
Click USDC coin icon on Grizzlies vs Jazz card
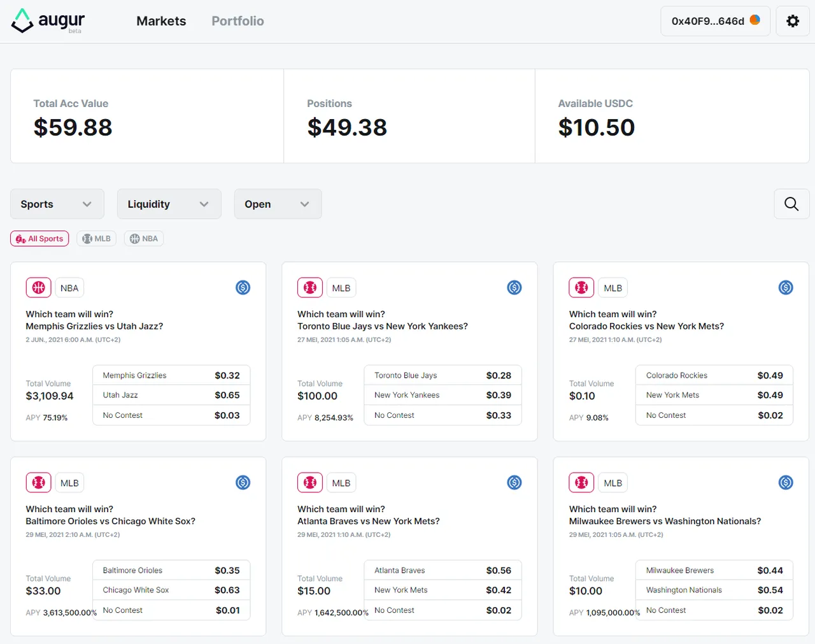(x=243, y=287)
